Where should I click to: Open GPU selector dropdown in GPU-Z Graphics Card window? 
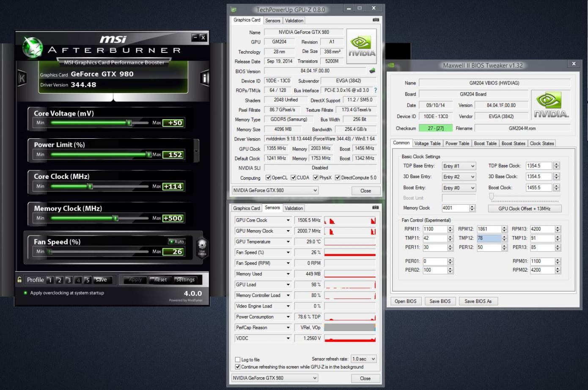tap(275, 190)
